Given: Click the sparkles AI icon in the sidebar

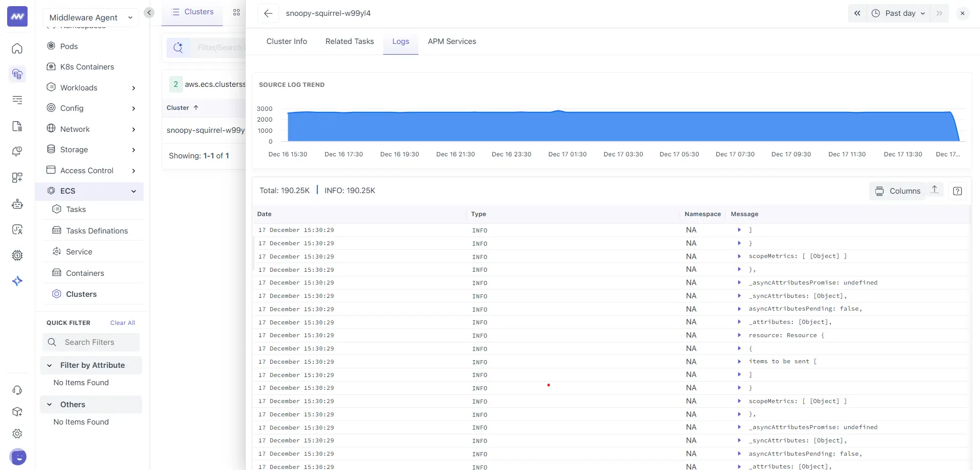Looking at the screenshot, I should coord(17,280).
